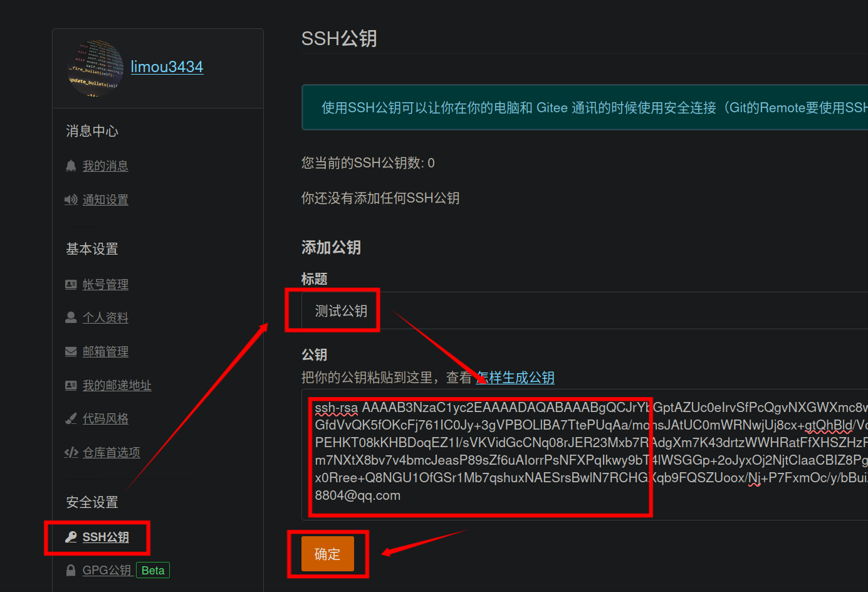The width and height of the screenshot is (868, 592).
Task: Click the ID card icon beside 帐号管理
Action: coord(71,285)
